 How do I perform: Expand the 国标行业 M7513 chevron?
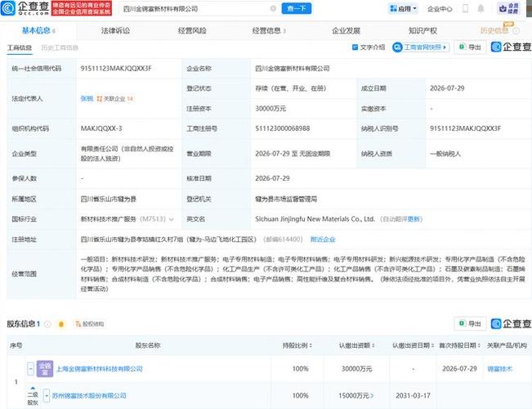click(x=172, y=219)
